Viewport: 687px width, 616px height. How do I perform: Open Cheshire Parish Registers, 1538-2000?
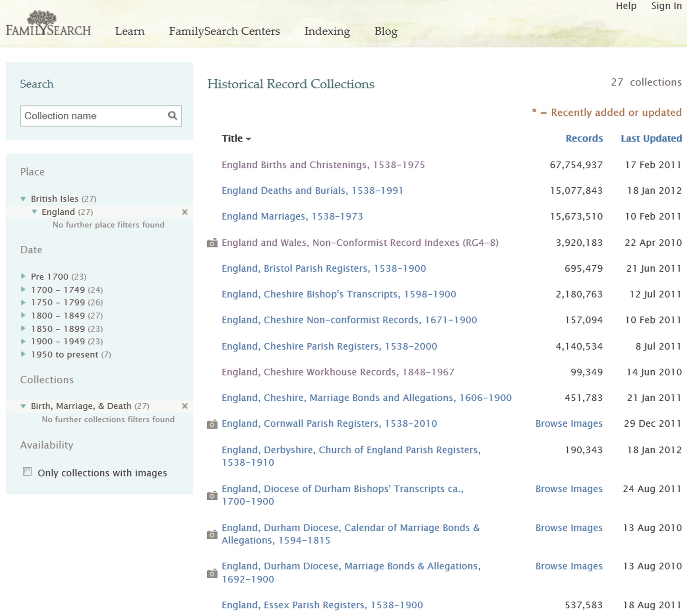329,346
